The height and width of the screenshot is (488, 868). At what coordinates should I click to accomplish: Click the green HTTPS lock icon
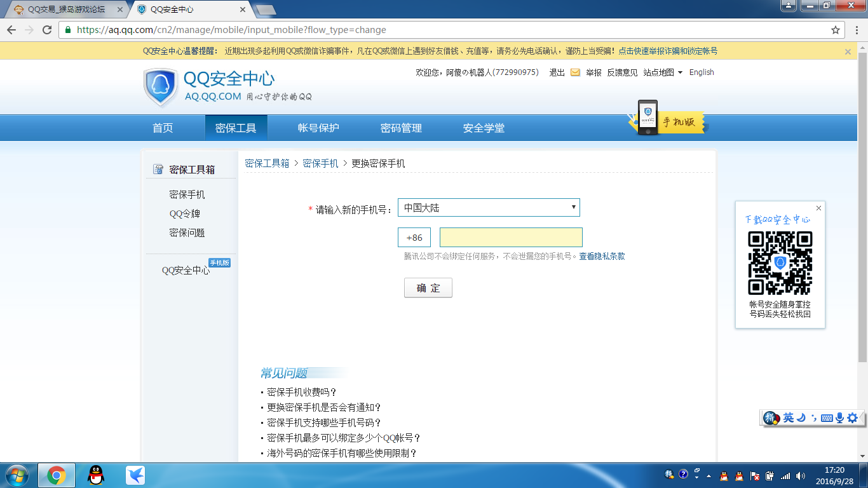(68, 30)
